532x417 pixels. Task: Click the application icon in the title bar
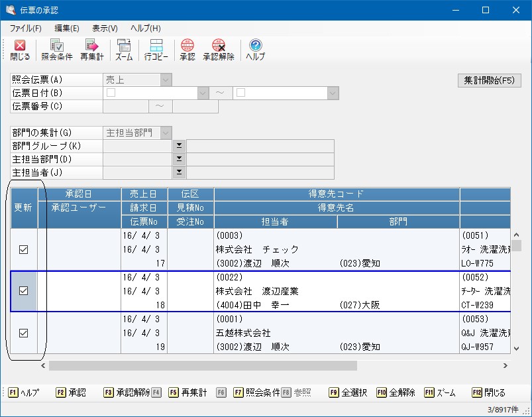11,10
